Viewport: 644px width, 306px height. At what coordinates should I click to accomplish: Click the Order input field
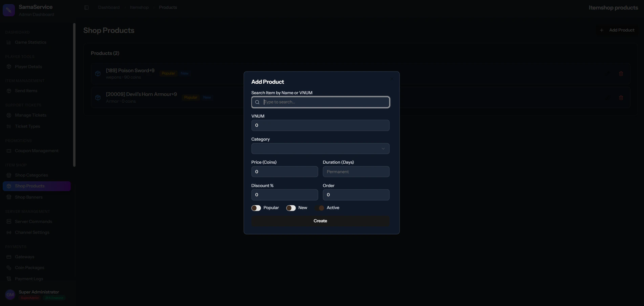coord(356,195)
